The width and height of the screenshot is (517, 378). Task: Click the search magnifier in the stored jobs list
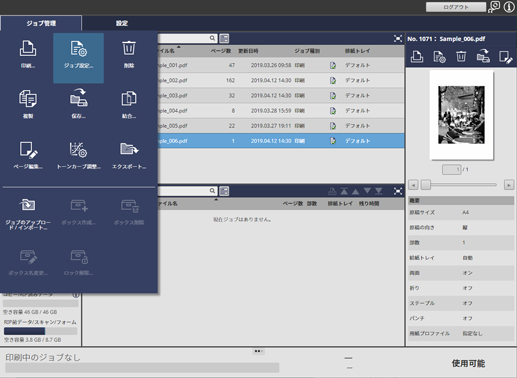212,38
